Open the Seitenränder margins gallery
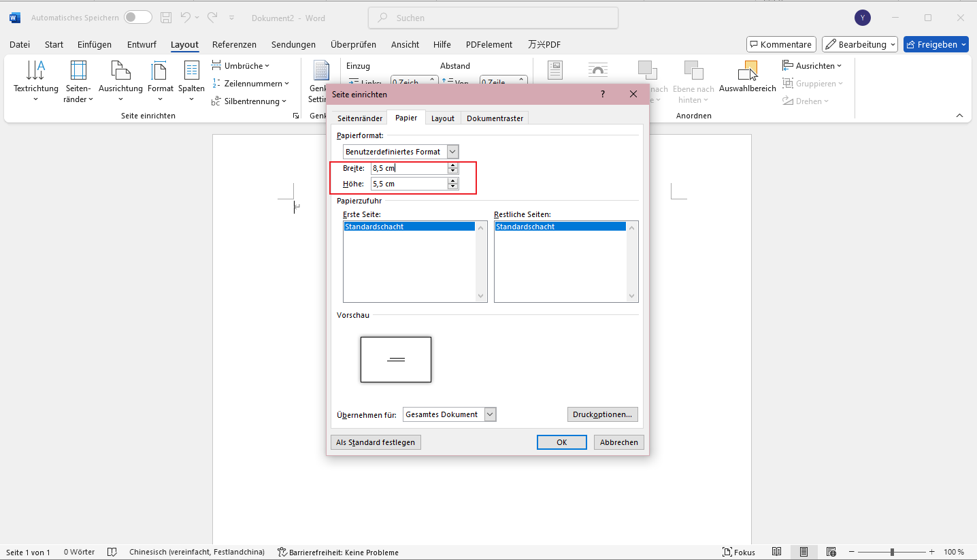This screenshot has height=560, width=977. pos(79,81)
